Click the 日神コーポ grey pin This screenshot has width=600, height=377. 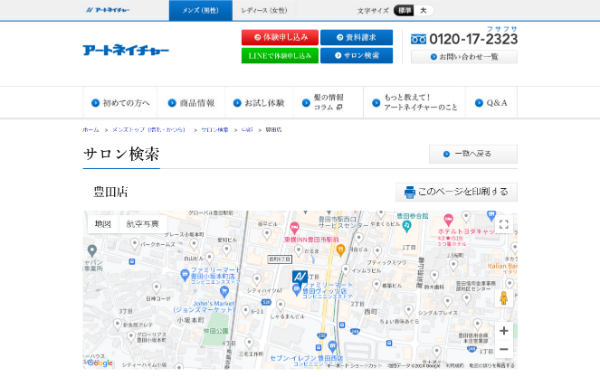tap(157, 287)
